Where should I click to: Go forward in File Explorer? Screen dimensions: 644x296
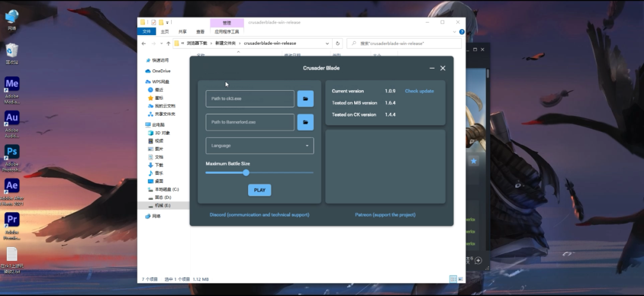pyautogui.click(x=153, y=43)
